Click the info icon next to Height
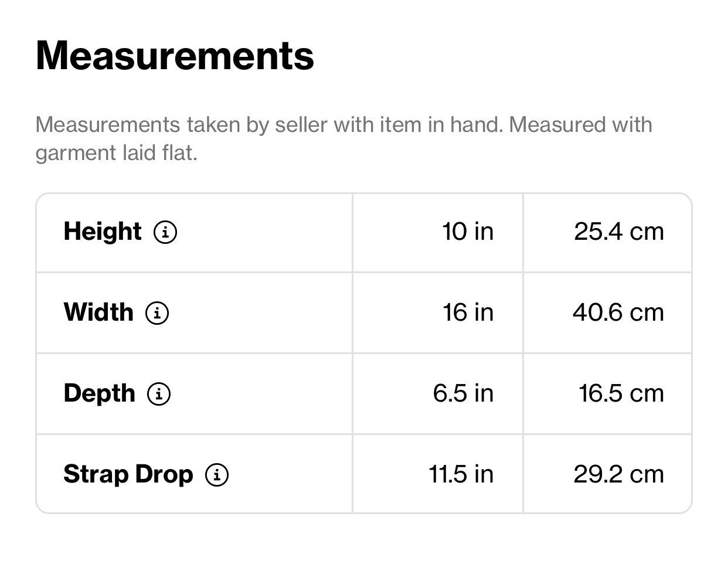The image size is (728, 564). pyautogui.click(x=165, y=232)
